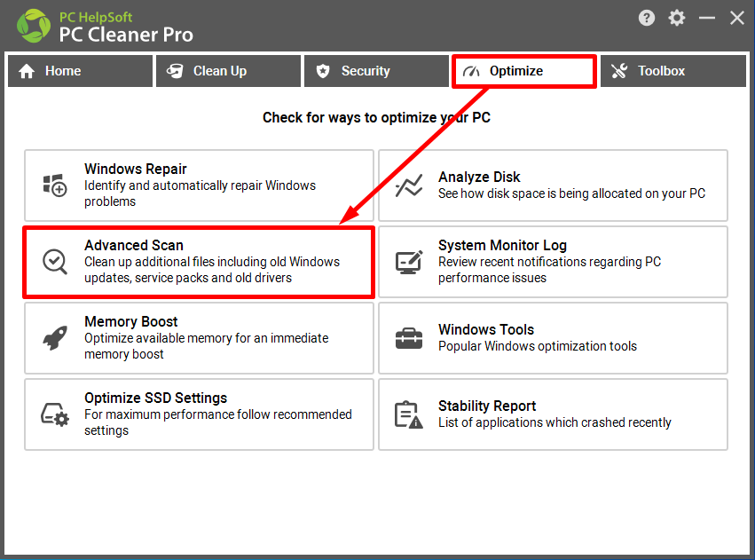755x560 pixels.
Task: Click the Advanced Scan magnifier icon
Action: [55, 262]
